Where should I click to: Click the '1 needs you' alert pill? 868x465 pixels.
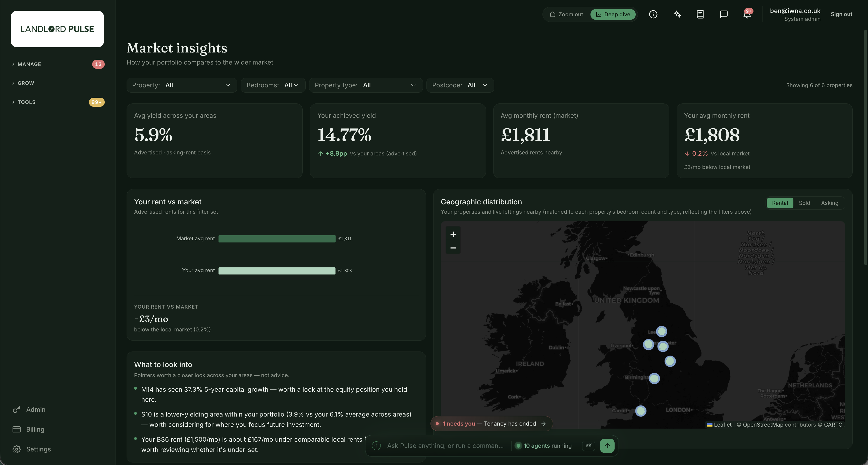491,424
